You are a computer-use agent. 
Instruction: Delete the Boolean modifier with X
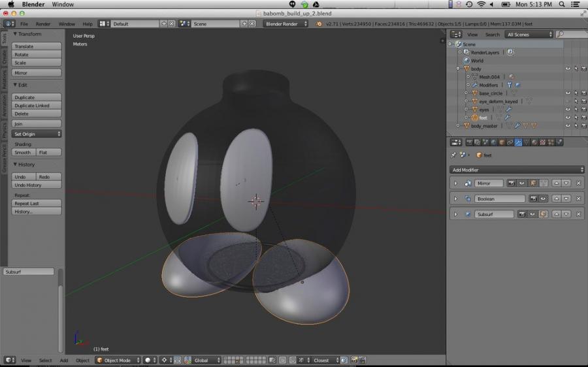[x=578, y=199]
